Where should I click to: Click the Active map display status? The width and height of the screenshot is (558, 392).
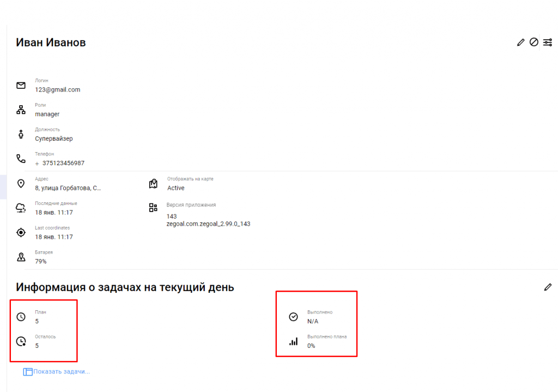pyautogui.click(x=176, y=188)
